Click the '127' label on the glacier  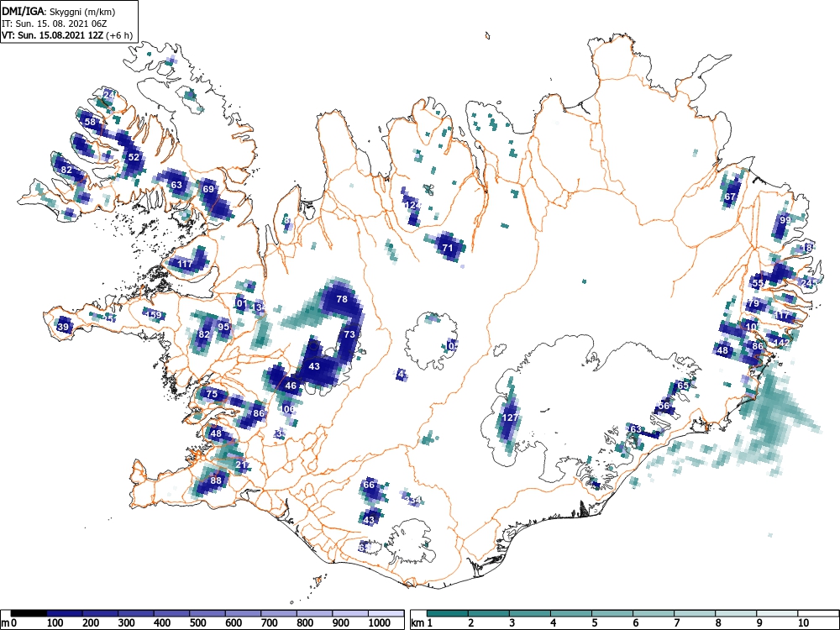511,417
